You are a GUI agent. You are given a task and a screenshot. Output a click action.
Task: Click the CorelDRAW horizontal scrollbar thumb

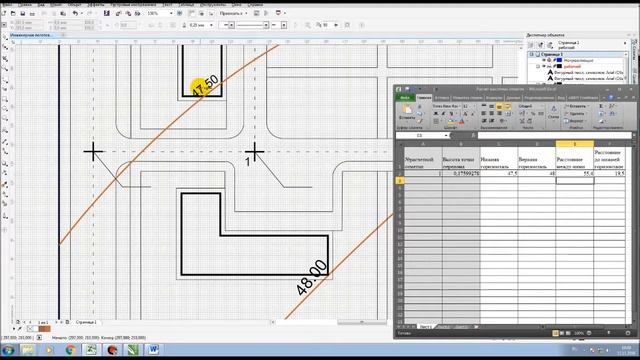(362, 322)
